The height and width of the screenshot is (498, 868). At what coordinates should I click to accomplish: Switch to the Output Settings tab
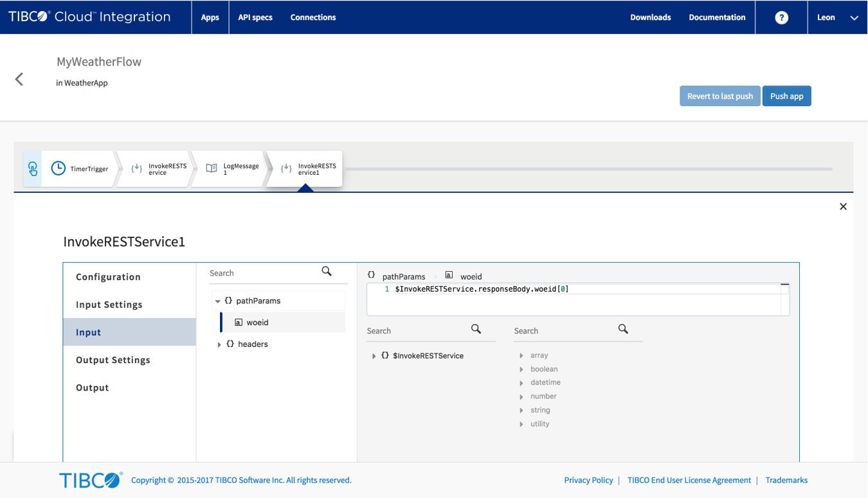[113, 360]
